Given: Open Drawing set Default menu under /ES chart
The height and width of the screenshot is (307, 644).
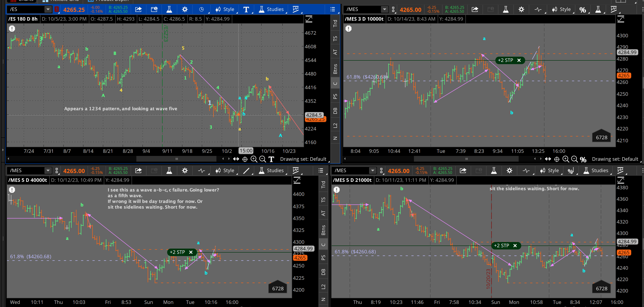Looking at the screenshot, I should tap(303, 159).
